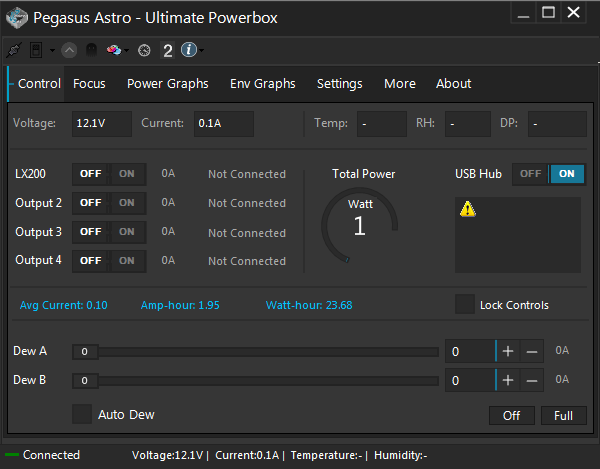This screenshot has height=469, width=600.
Task: Turn Output 4 OFF
Action: click(91, 261)
